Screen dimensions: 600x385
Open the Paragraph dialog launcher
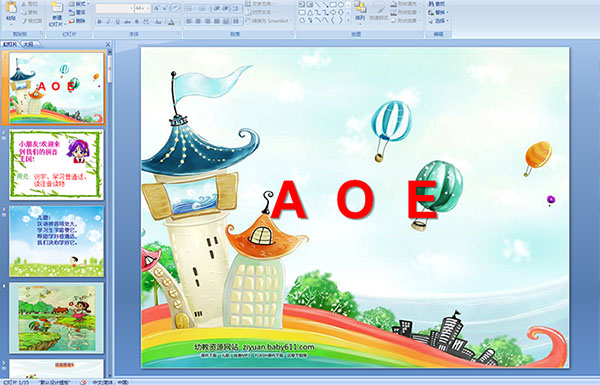(x=291, y=34)
